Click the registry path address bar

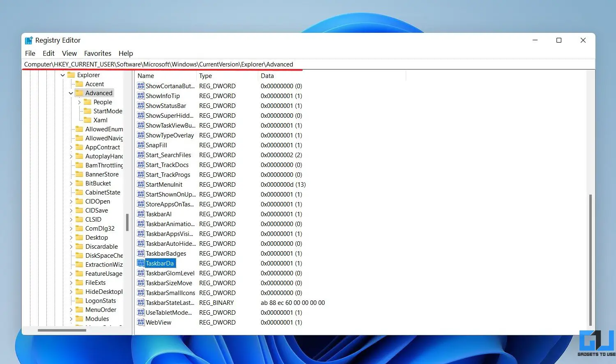coord(308,64)
